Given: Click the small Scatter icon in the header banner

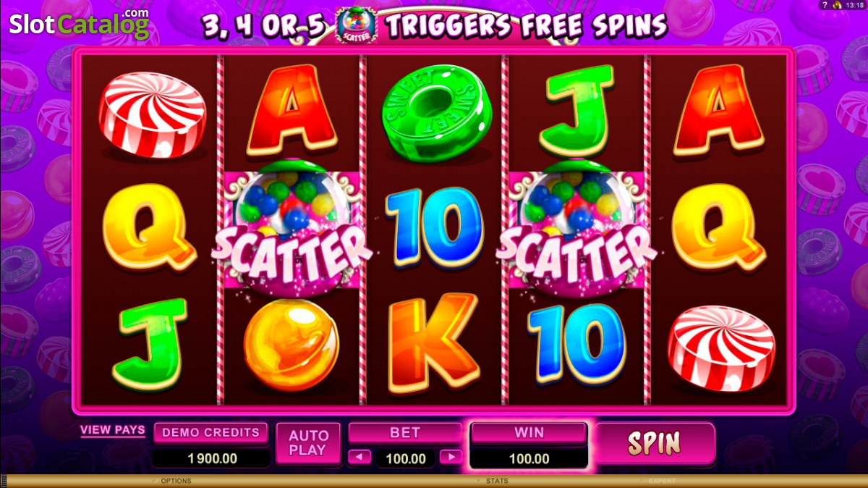Looking at the screenshot, I should [356, 24].
